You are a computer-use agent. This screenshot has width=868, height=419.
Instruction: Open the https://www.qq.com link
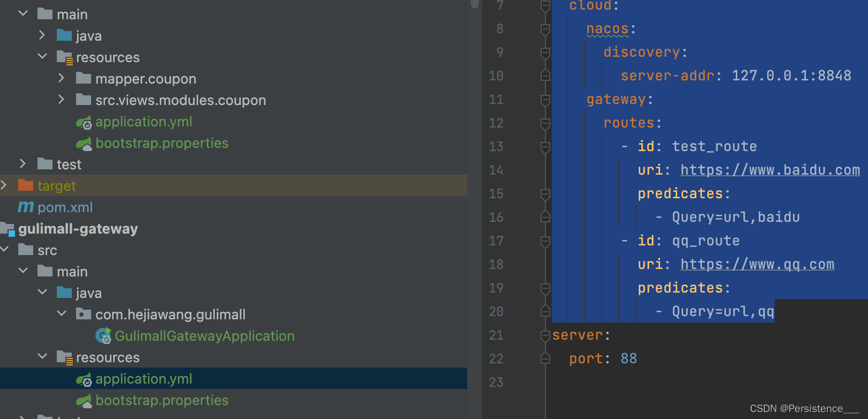(x=757, y=264)
